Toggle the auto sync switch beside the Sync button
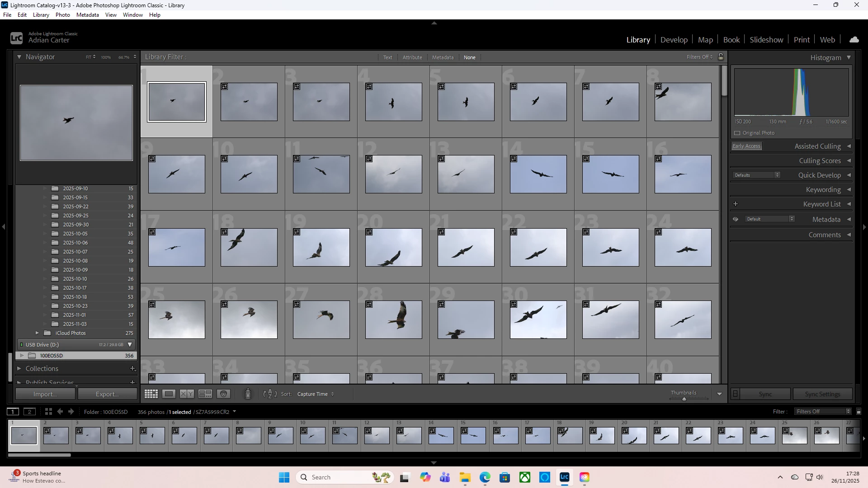Image resolution: width=868 pixels, height=488 pixels. click(736, 394)
